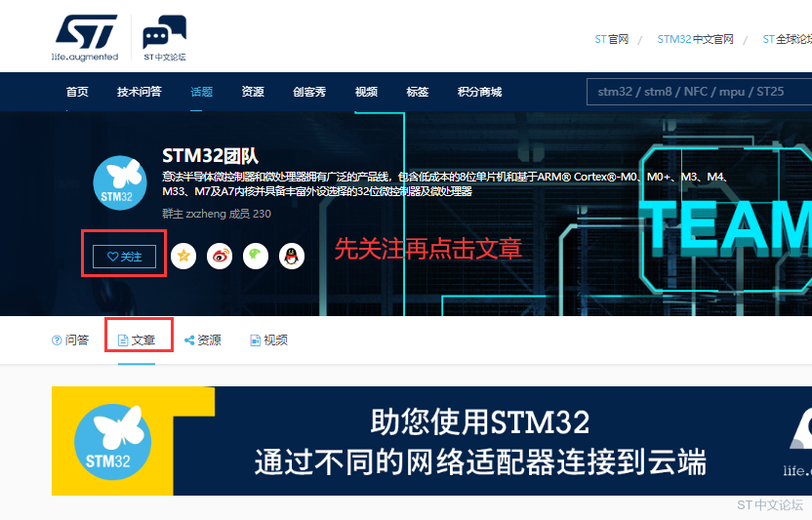812x520 pixels.
Task: Switch to the 文章 tab
Action: 137,340
